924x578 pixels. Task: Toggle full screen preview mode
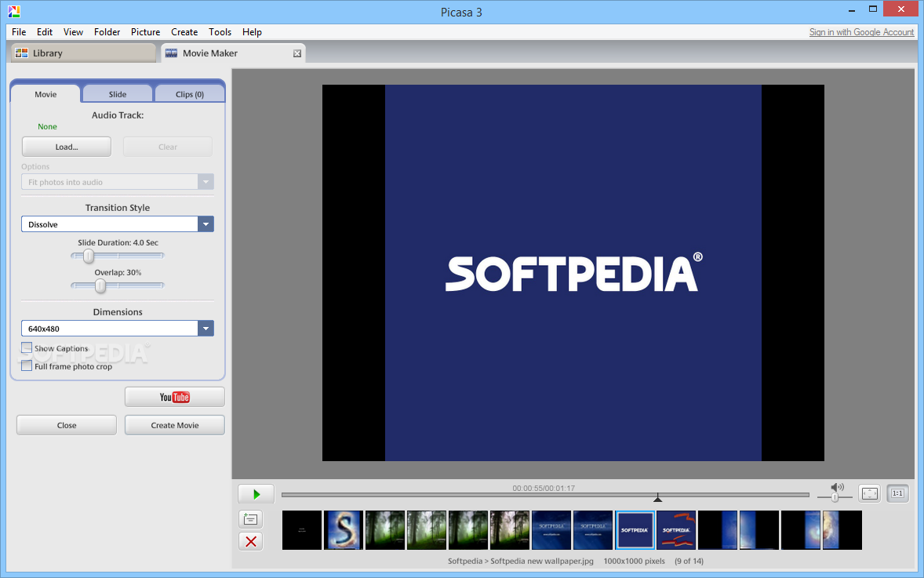870,494
